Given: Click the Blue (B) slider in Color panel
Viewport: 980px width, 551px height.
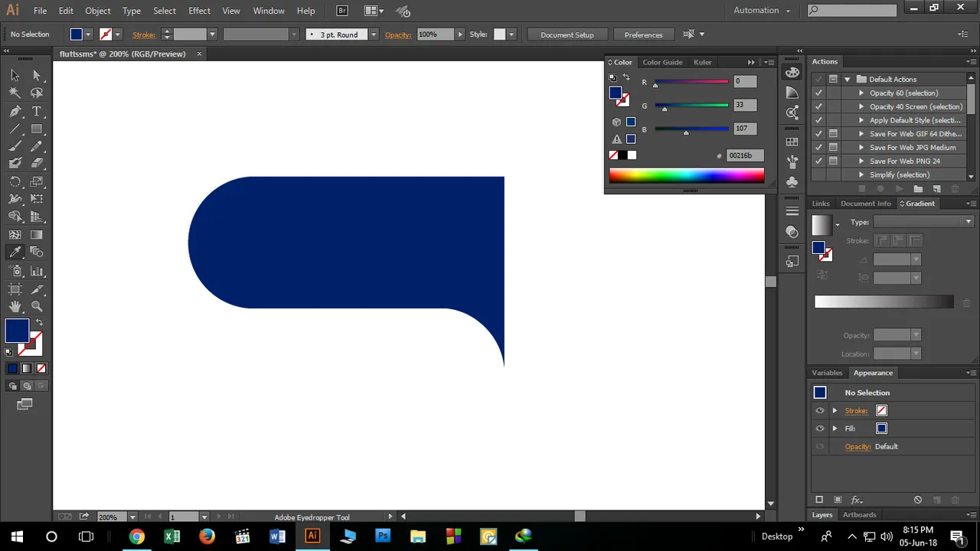Looking at the screenshot, I should pos(691,129).
